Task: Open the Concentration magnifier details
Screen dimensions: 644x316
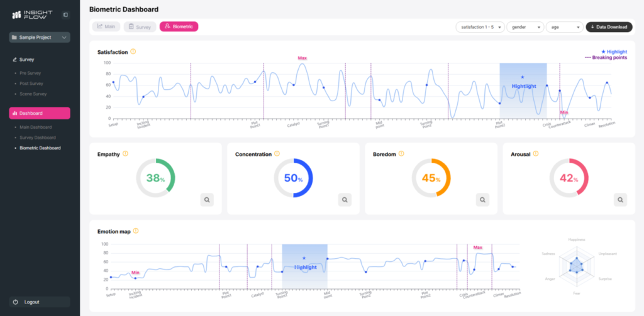Action: (345, 200)
